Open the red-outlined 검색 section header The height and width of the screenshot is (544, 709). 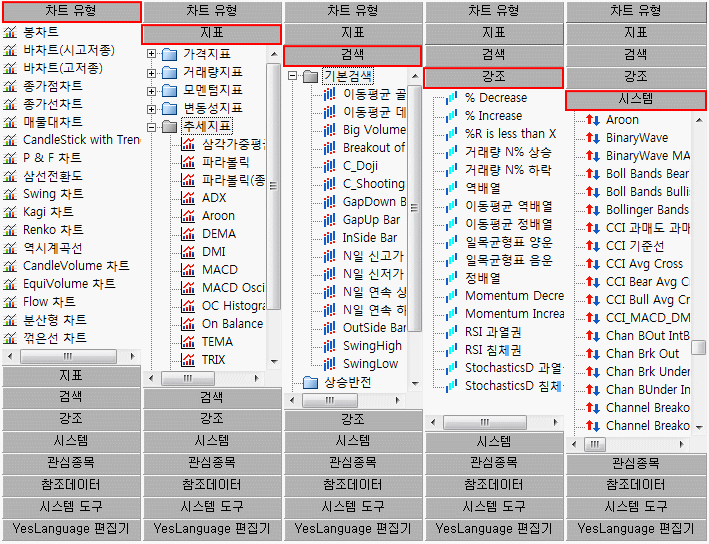tap(353, 56)
